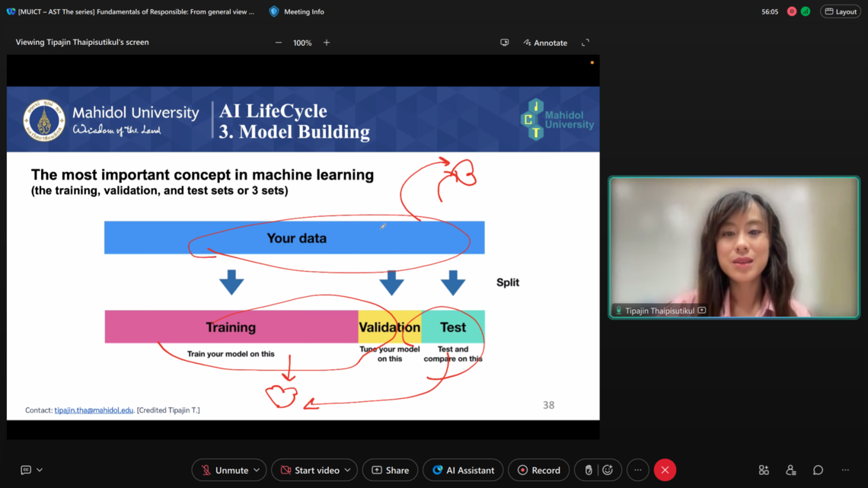The height and width of the screenshot is (488, 868).
Task: Unmute the microphone
Action: (x=224, y=470)
